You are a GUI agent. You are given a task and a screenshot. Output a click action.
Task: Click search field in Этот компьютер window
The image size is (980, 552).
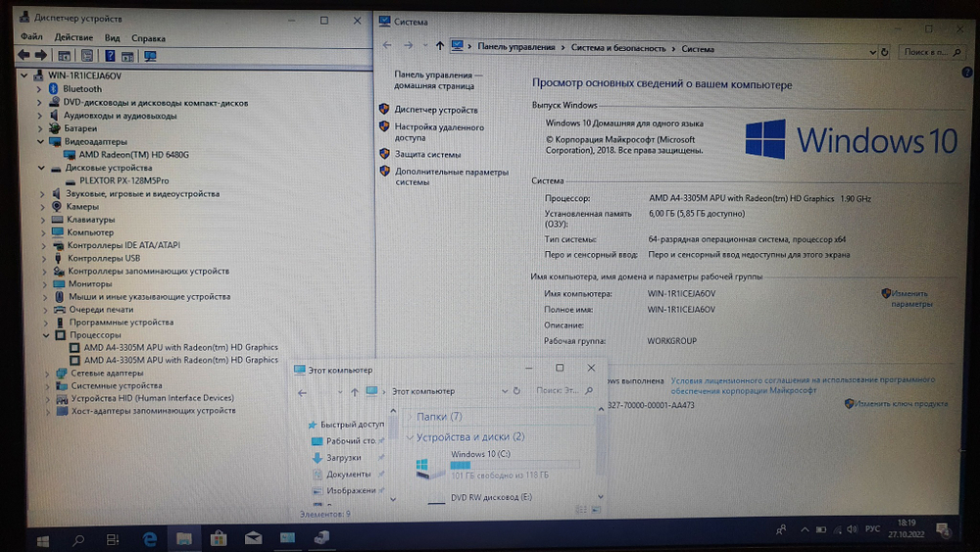tap(563, 390)
